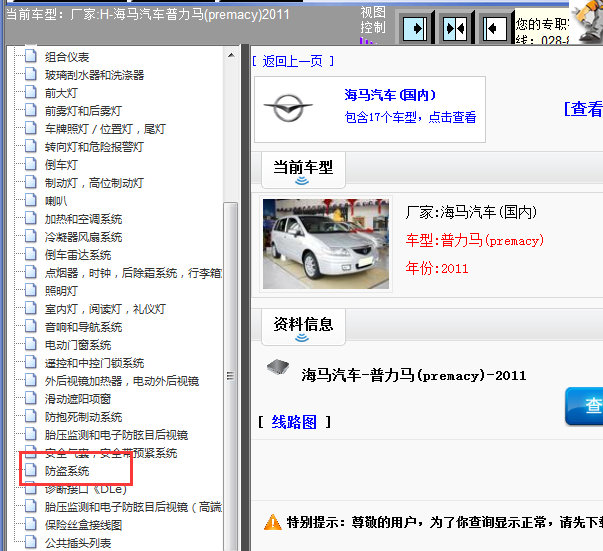The height and width of the screenshot is (551, 603).
Task: Click the document icon beside 前大灯
Action: pyautogui.click(x=31, y=92)
